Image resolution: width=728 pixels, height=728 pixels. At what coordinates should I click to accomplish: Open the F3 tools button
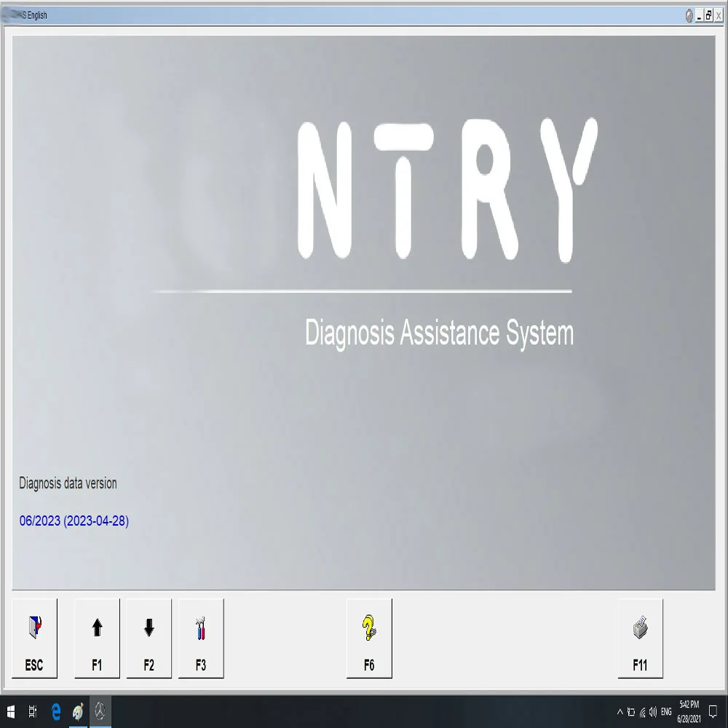201,638
